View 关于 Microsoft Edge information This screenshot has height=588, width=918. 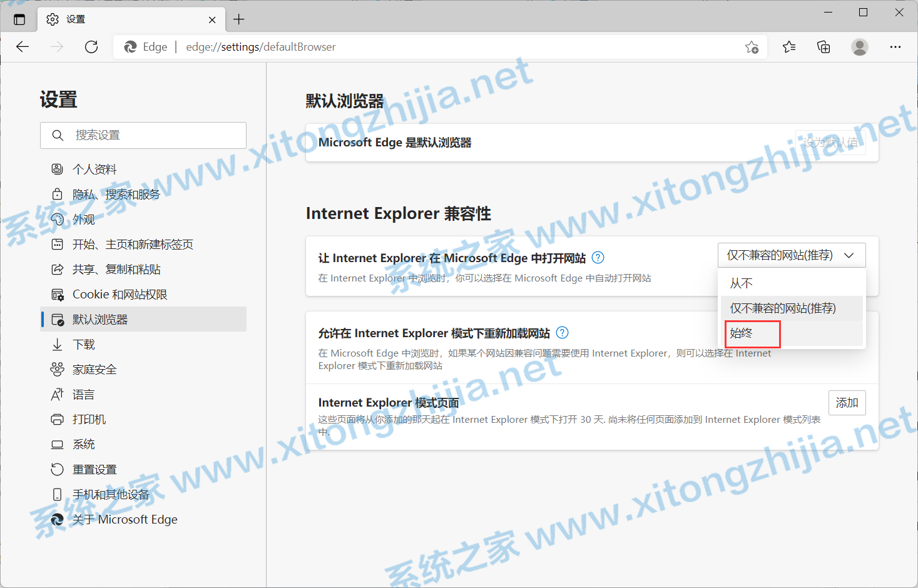coord(125,519)
